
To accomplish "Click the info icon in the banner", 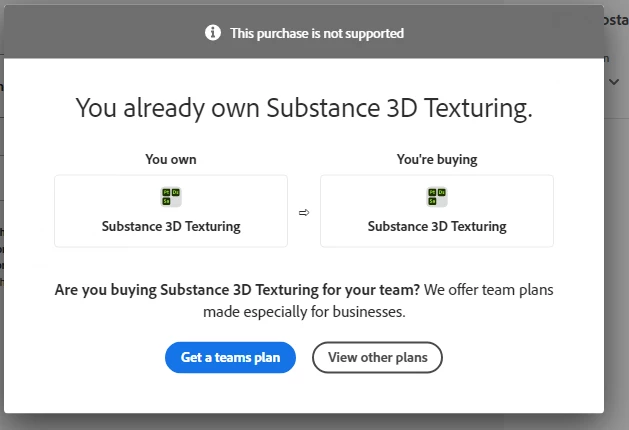I will pyautogui.click(x=212, y=33).
